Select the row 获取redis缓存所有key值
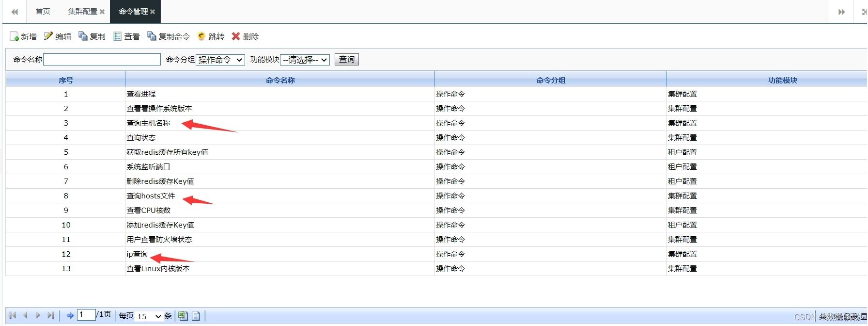868x326 pixels. [x=436, y=152]
